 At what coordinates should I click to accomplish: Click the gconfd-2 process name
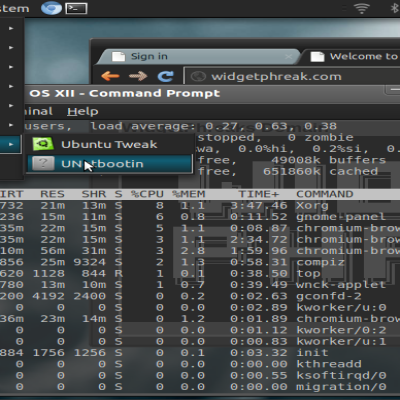(x=329, y=296)
